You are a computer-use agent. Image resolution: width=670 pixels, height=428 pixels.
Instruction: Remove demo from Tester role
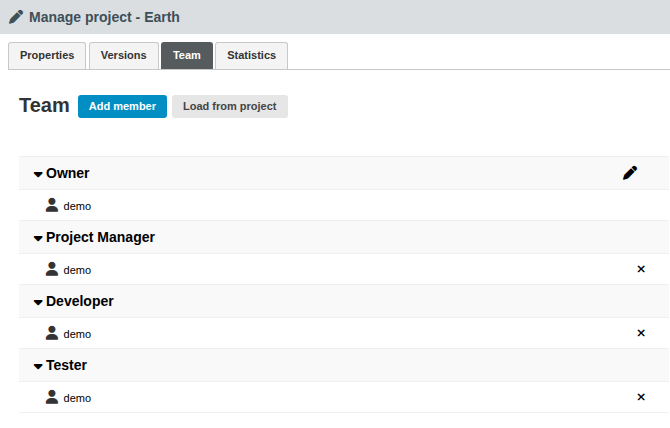tap(641, 397)
